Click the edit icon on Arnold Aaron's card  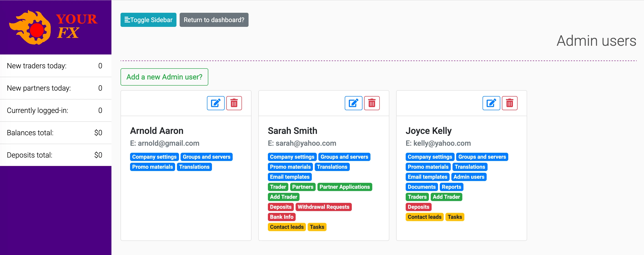pyautogui.click(x=216, y=103)
